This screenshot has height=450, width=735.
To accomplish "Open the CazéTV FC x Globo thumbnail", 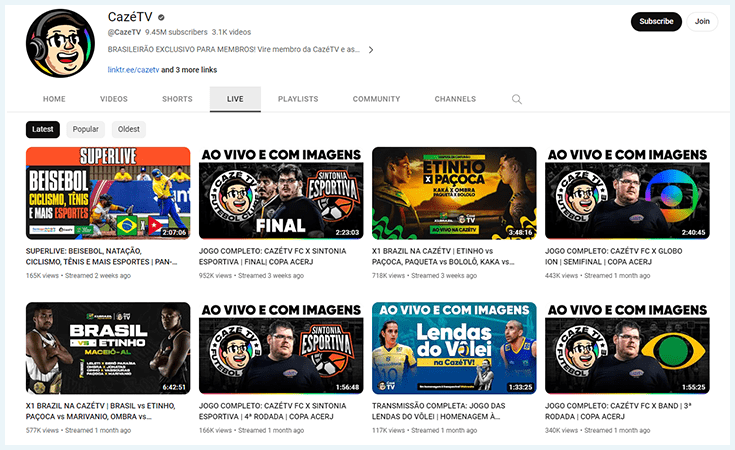I will click(x=627, y=193).
